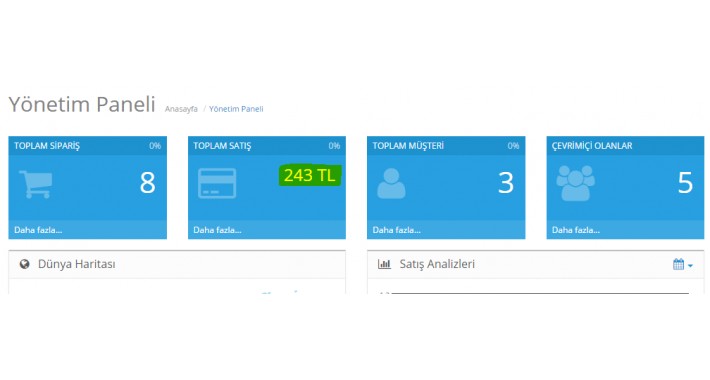Click the TOPLAM SATIŞ tile heading
Image resolution: width=710 pixels, height=380 pixels.
[x=222, y=146]
